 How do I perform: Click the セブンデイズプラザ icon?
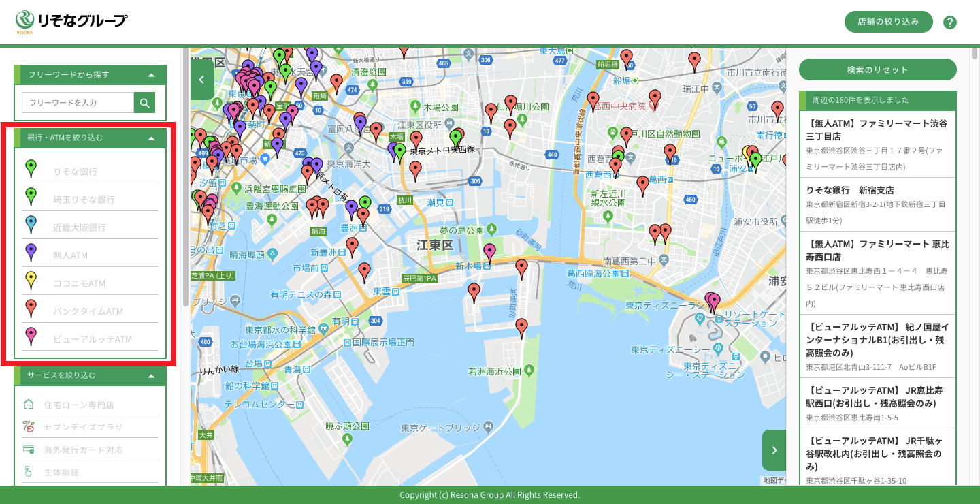(x=29, y=427)
